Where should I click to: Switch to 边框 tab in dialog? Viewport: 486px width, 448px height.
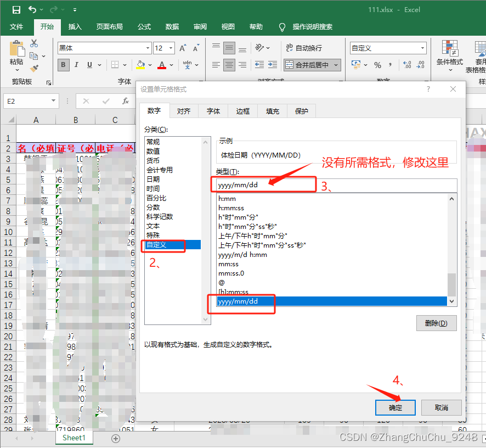pos(242,111)
